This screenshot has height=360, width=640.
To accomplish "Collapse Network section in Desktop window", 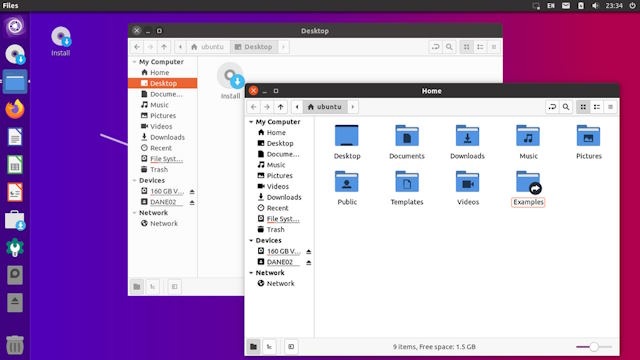I will click(x=134, y=213).
